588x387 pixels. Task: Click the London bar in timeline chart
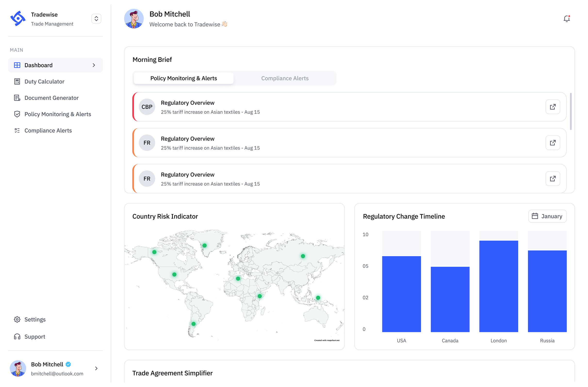point(498,286)
